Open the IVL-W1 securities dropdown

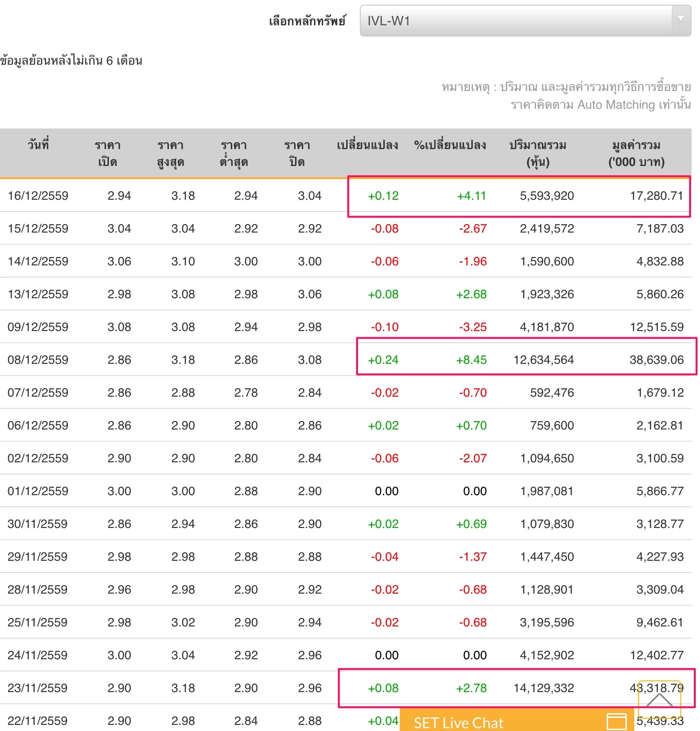[525, 21]
